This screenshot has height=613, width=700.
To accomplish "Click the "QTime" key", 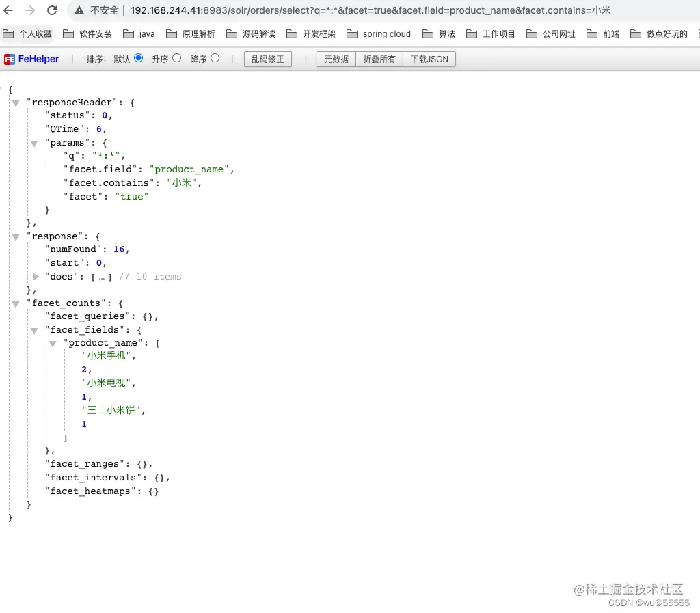I will tap(64, 129).
